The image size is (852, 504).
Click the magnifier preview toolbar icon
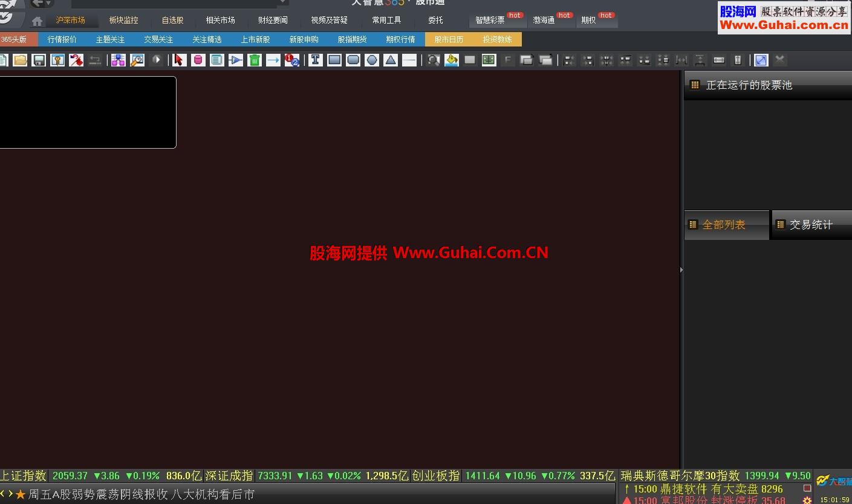[x=137, y=60]
